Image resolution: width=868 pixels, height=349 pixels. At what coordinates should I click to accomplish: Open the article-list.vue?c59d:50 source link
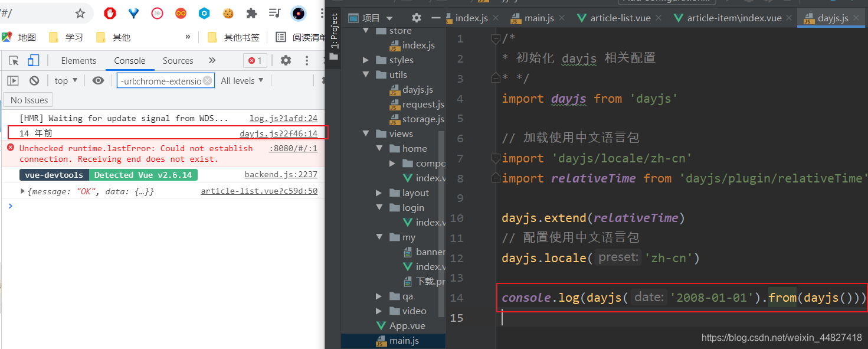pyautogui.click(x=259, y=191)
